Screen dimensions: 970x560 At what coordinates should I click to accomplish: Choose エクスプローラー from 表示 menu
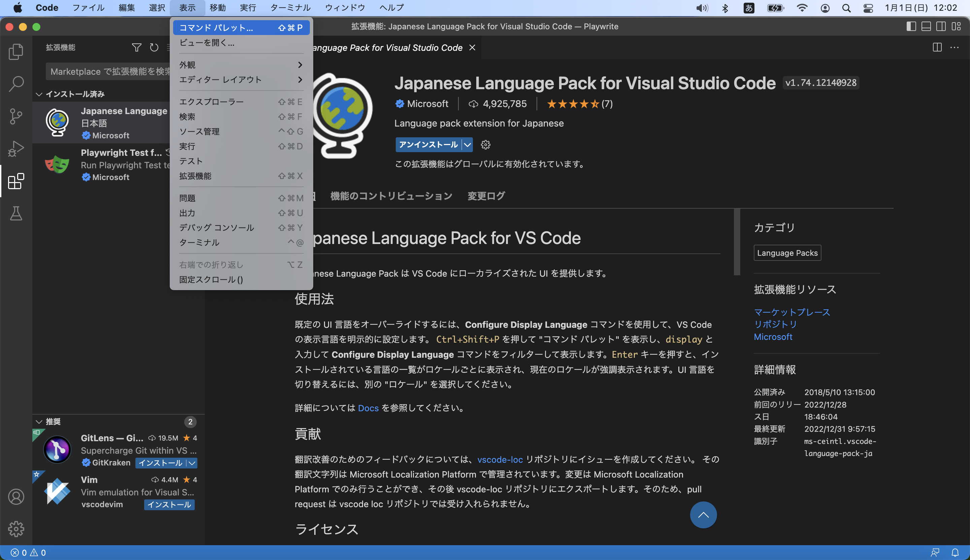[x=241, y=102]
